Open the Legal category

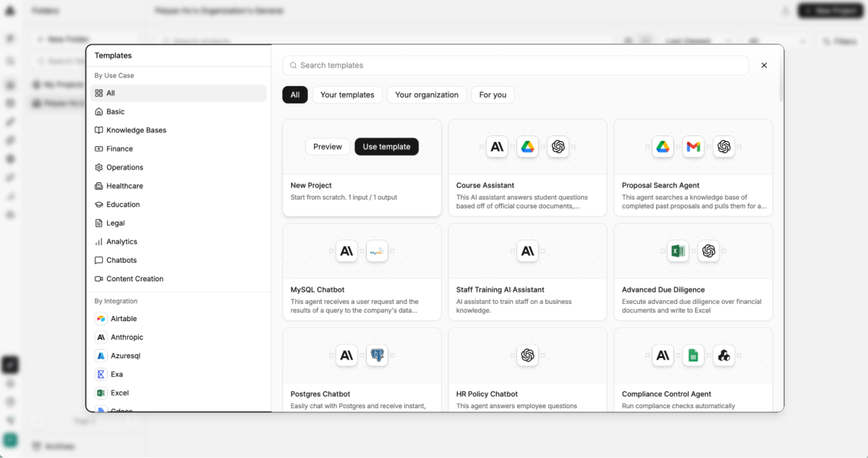[x=178, y=223]
